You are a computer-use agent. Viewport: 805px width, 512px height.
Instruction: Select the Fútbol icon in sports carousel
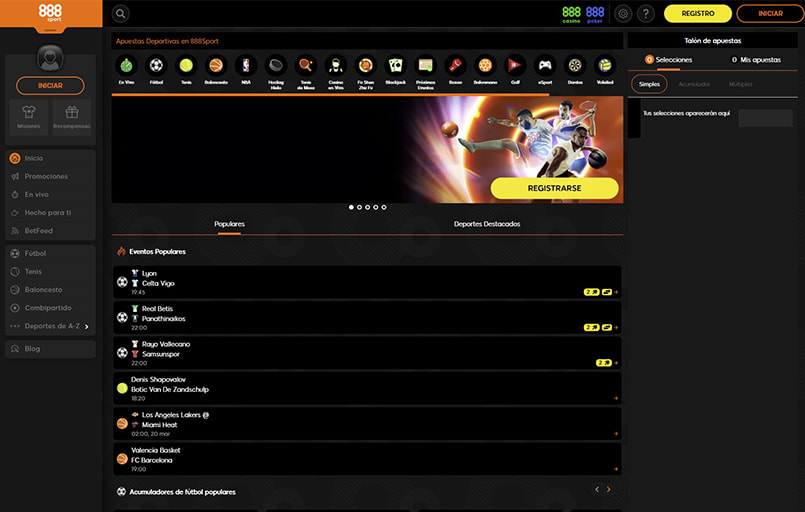click(x=156, y=65)
